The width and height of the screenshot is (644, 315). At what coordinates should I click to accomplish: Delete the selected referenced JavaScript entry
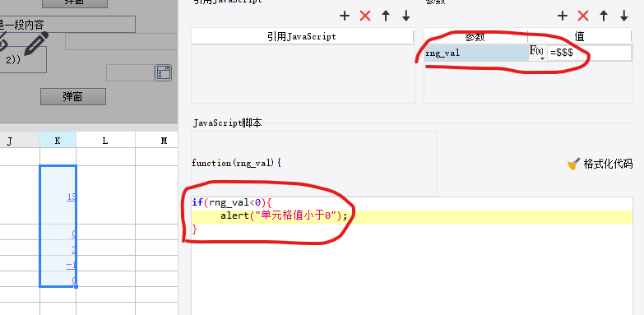click(364, 16)
